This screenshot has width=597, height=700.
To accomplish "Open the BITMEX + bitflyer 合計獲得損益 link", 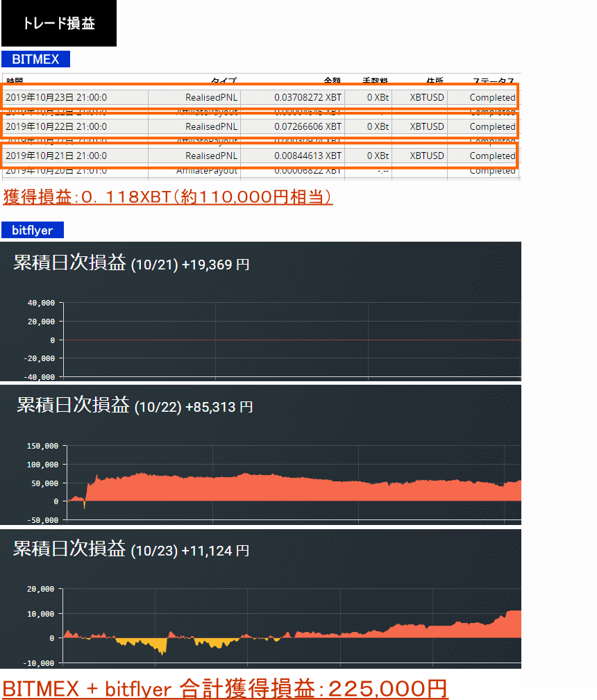I will tap(225, 688).
